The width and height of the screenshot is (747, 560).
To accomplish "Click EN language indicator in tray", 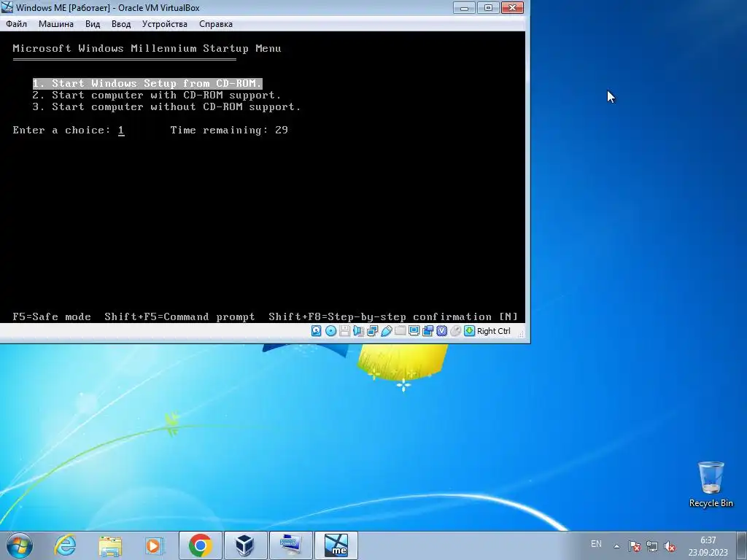I will pos(596,544).
